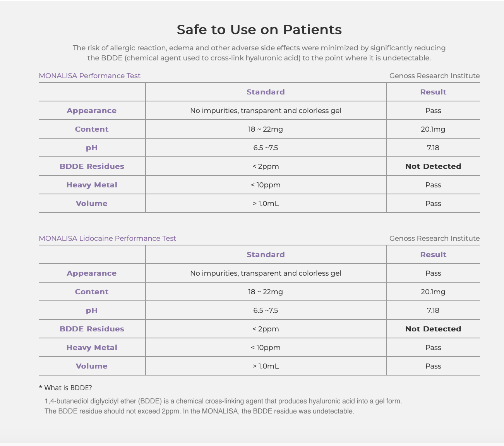Click the Standard column header in Lidocaine table
The width and height of the screenshot is (504, 446).
266,255
